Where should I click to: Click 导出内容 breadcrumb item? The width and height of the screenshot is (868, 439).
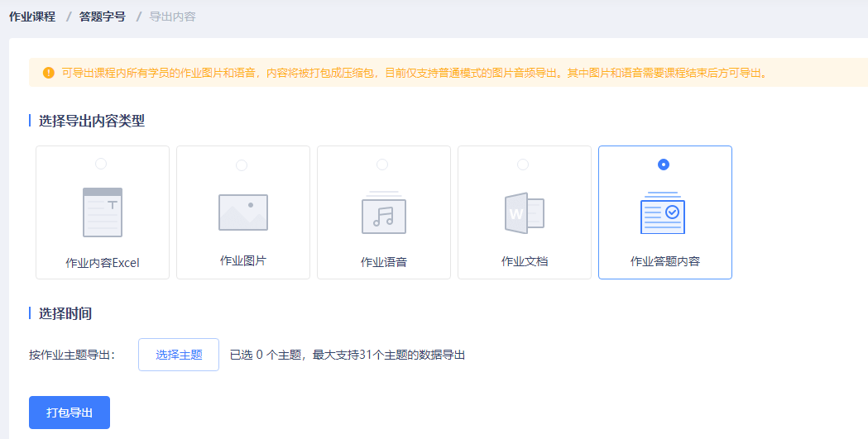[x=173, y=17]
